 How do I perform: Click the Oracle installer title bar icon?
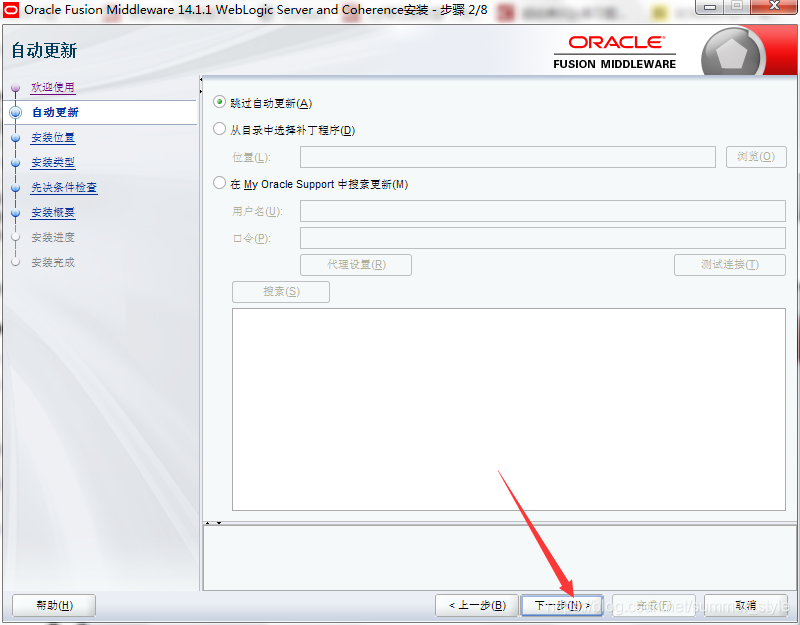(x=11, y=9)
